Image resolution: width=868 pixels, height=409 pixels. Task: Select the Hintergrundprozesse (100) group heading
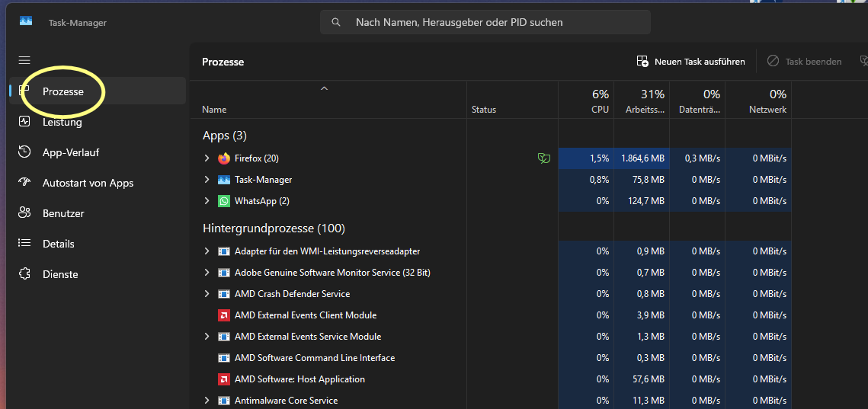[274, 228]
